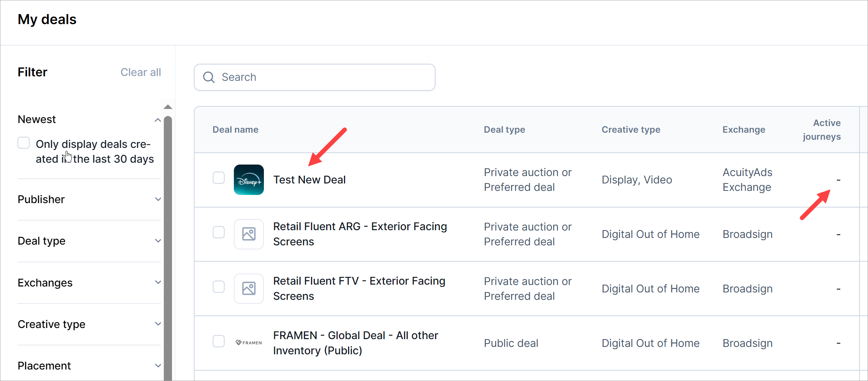Image resolution: width=868 pixels, height=381 pixels.
Task: Select the Retail Fluent ARG deal checkbox
Action: (x=219, y=232)
